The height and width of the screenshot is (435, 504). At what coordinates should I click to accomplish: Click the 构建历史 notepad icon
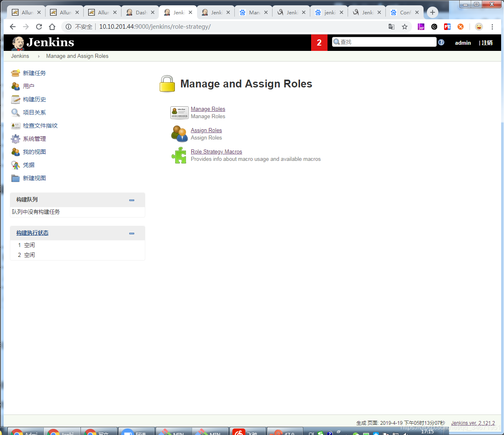tap(16, 99)
